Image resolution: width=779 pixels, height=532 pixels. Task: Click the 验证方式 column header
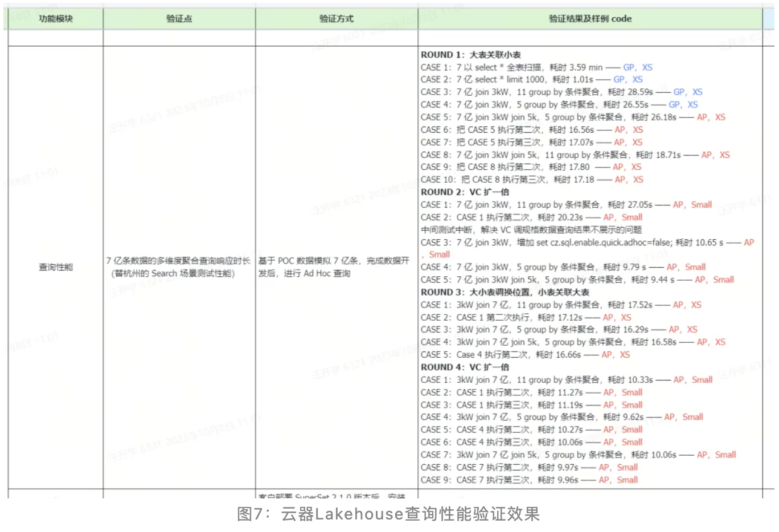(336, 19)
